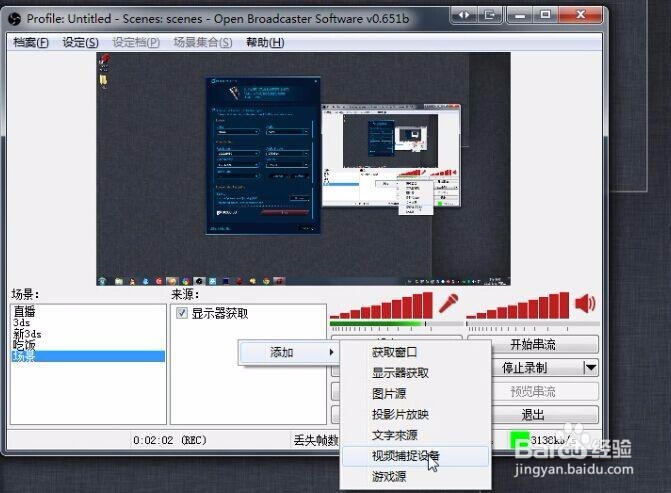Screen dimensions: 671x493
Task: Mute desktop audio via the red speaker icon
Action: coord(585,303)
